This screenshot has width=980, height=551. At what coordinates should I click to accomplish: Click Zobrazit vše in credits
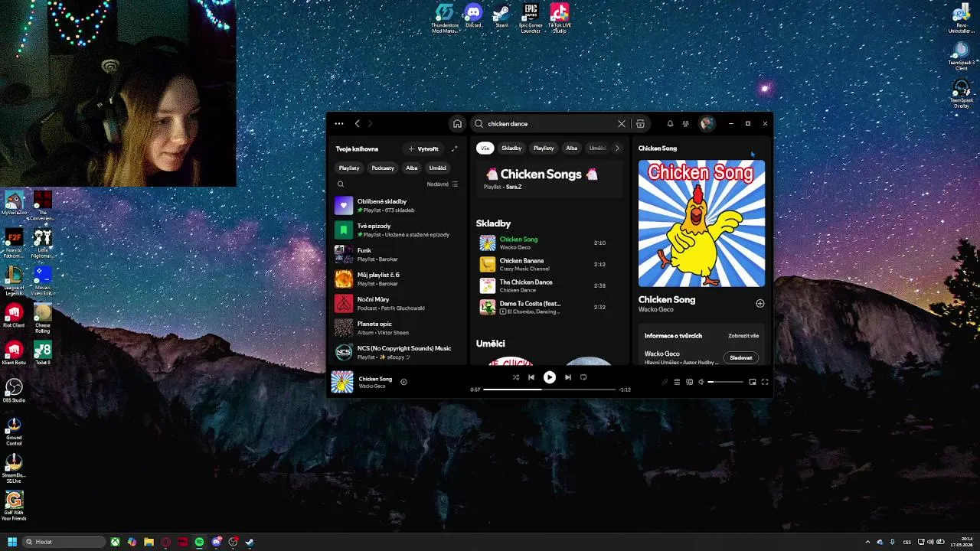pos(743,336)
